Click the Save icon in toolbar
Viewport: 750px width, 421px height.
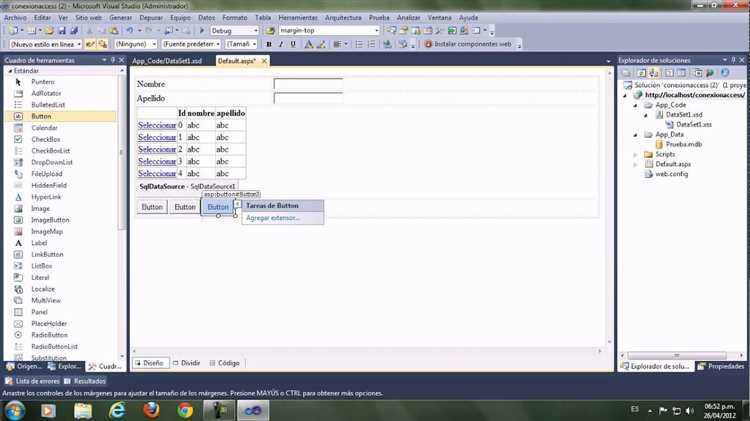62,31
